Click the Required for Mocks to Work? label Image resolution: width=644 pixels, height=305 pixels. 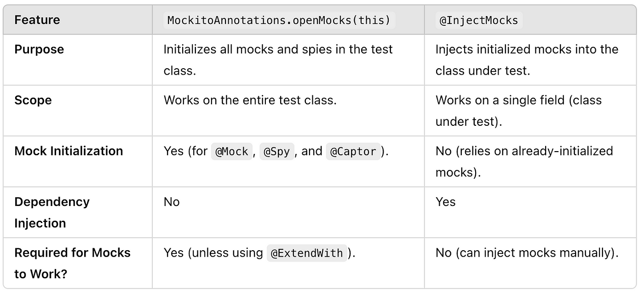click(x=72, y=263)
